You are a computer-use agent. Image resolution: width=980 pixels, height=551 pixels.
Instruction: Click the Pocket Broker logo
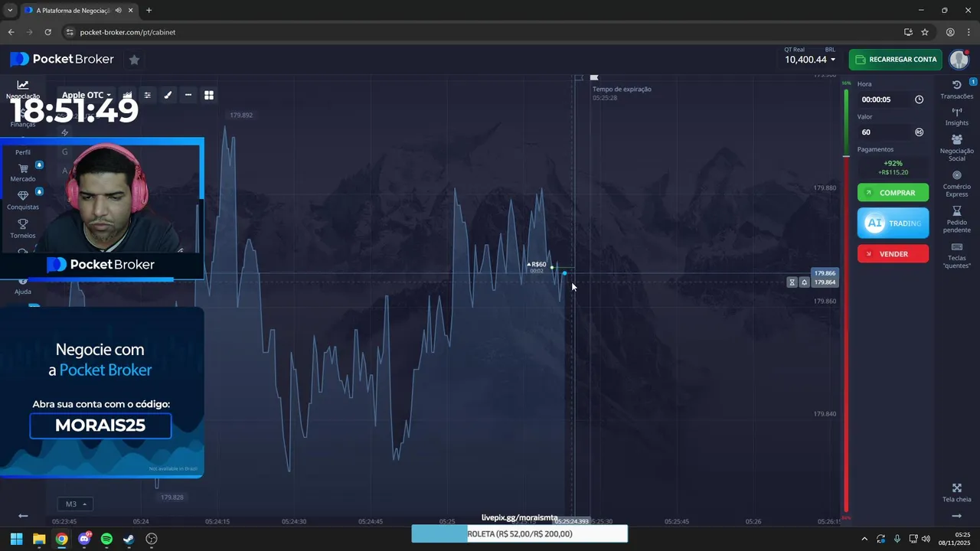pos(62,60)
